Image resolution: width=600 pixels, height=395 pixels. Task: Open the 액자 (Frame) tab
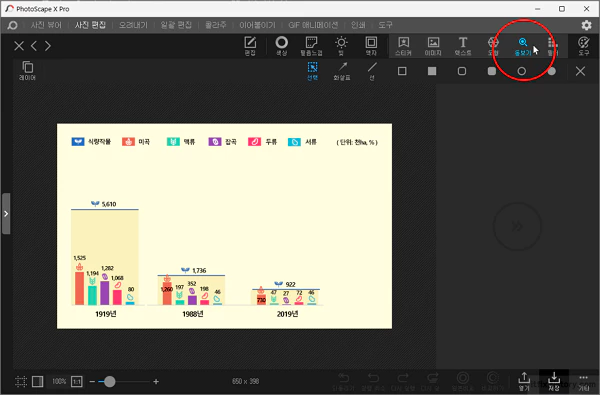click(x=371, y=46)
